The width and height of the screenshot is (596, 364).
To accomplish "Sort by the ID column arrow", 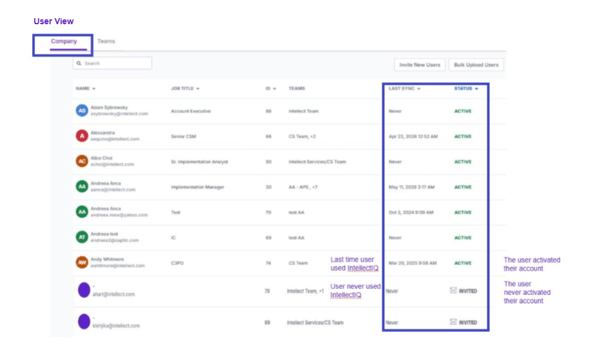I will coord(274,89).
